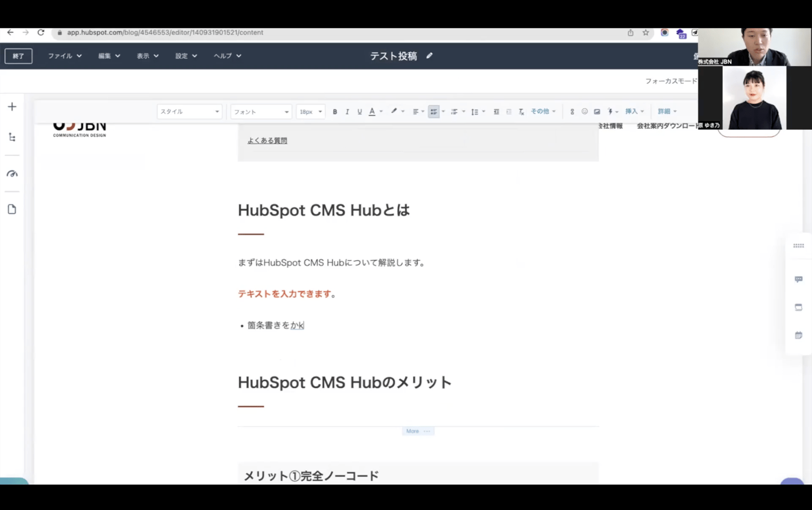Open the text alignment options
Image resolution: width=812 pixels, height=510 pixels.
point(418,112)
